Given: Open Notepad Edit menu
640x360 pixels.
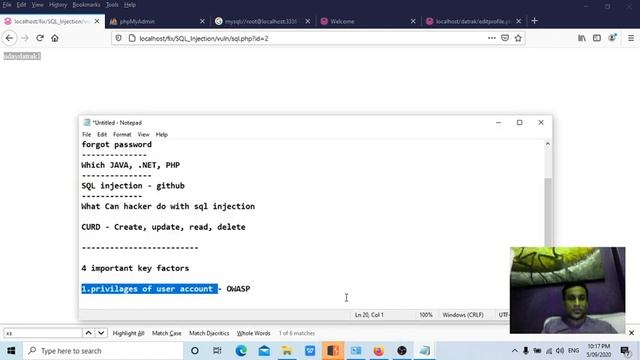Looking at the screenshot, I should click(102, 134).
